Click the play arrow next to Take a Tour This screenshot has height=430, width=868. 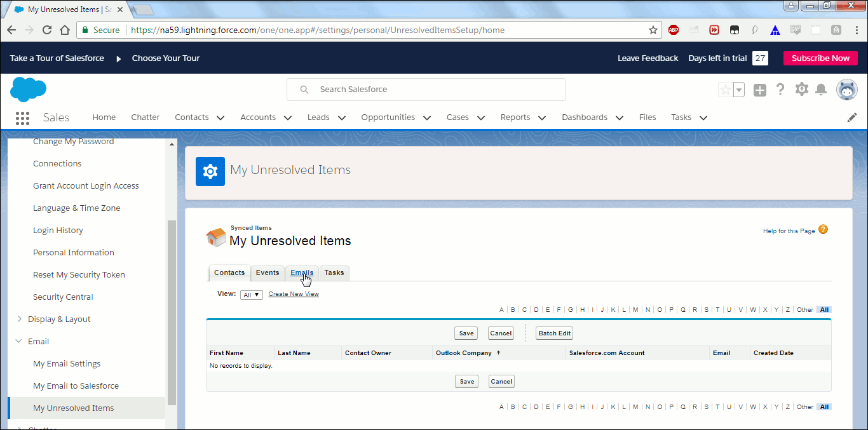click(118, 58)
